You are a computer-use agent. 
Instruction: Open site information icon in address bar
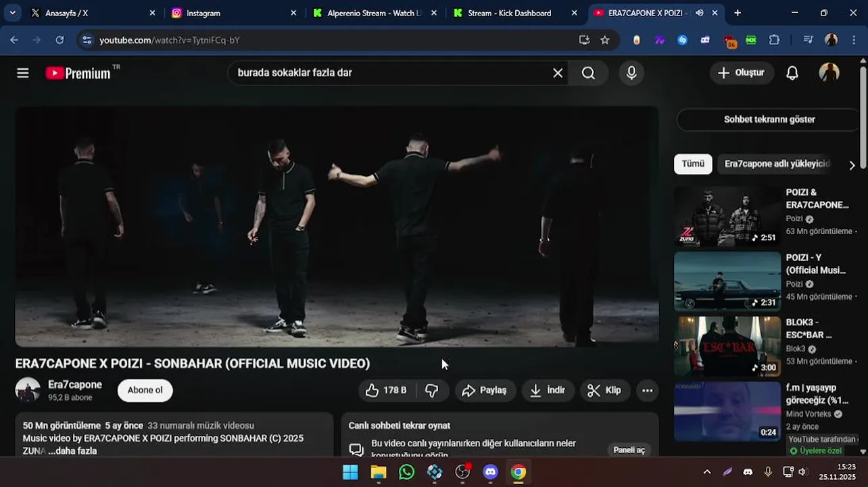87,41
